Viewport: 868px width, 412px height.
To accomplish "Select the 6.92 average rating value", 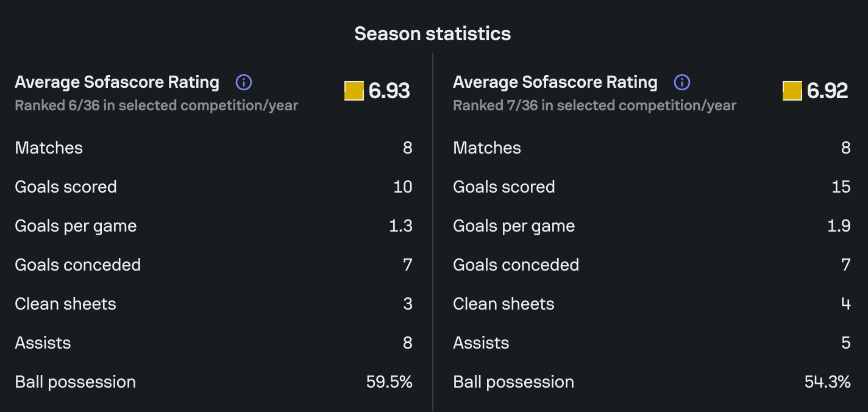I will click(828, 91).
